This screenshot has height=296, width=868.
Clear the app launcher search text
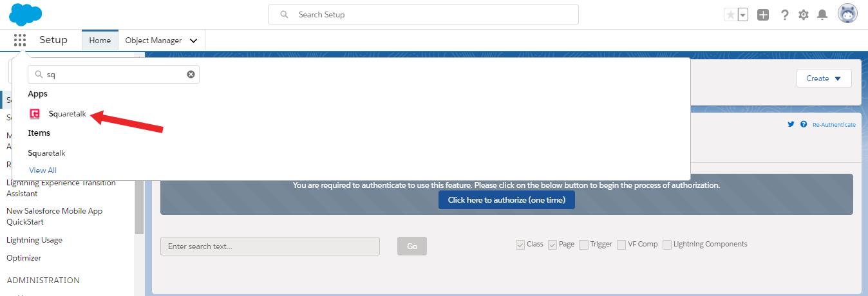pos(191,75)
